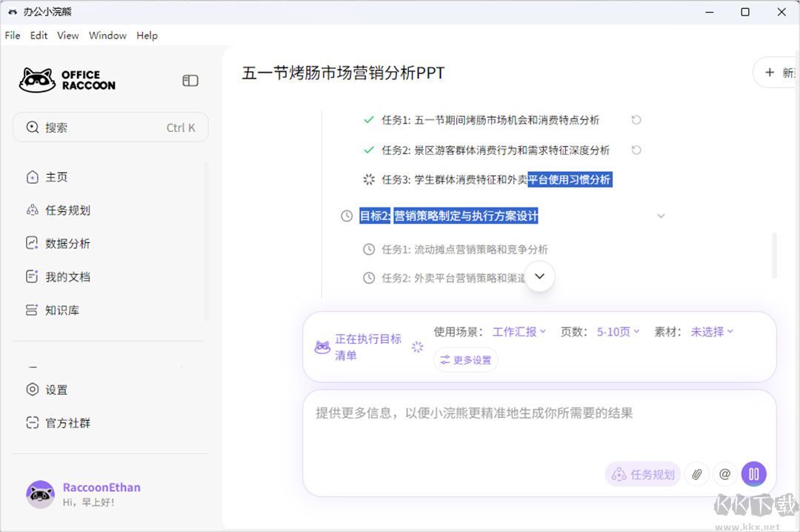The height and width of the screenshot is (532, 800).
Task: Attach a file with the paperclip icon
Action: (696, 473)
